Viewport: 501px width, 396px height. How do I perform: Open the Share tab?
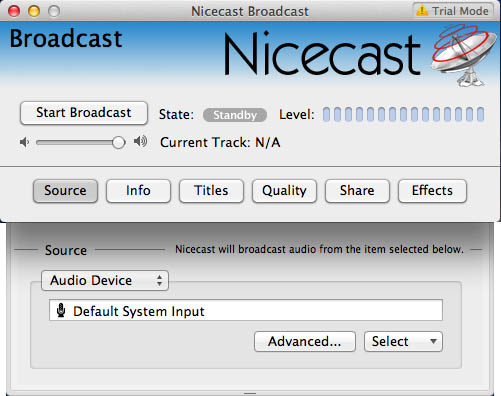tap(357, 191)
